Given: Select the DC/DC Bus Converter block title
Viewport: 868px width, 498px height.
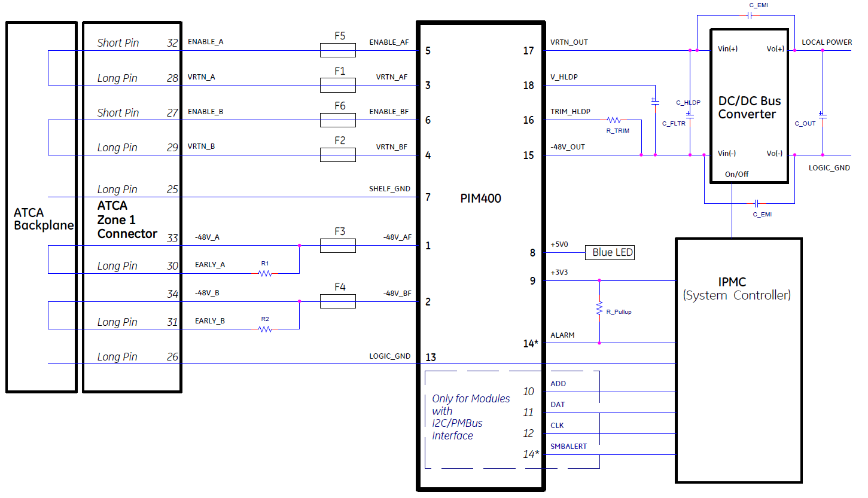Looking at the screenshot, I should coord(749,108).
